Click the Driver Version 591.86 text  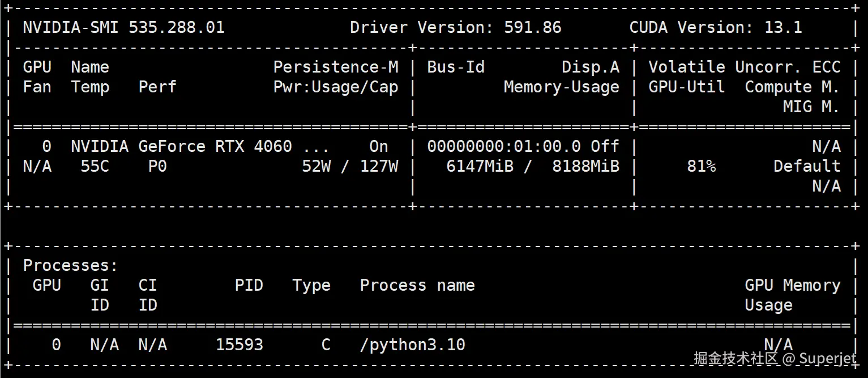click(455, 27)
